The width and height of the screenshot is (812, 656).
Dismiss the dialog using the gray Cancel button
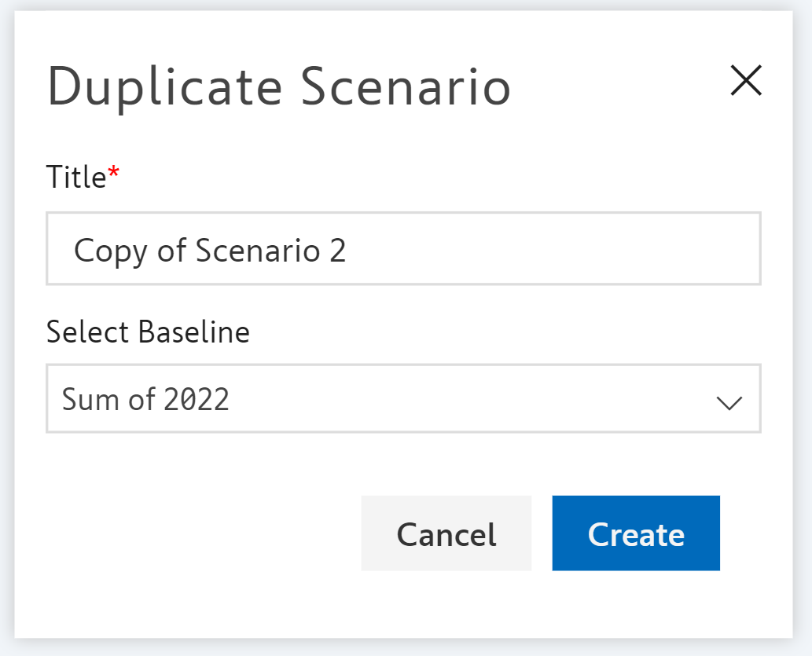446,533
